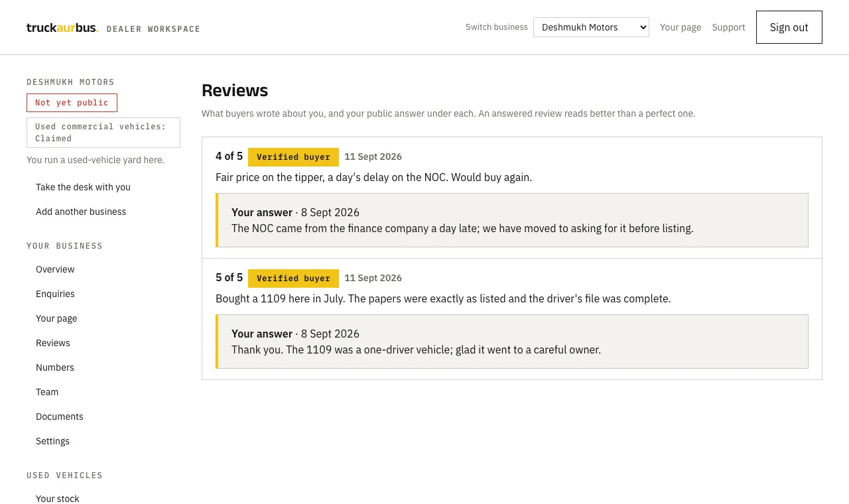Open Your stock under Used Vehicles
849x504 pixels.
tap(58, 499)
